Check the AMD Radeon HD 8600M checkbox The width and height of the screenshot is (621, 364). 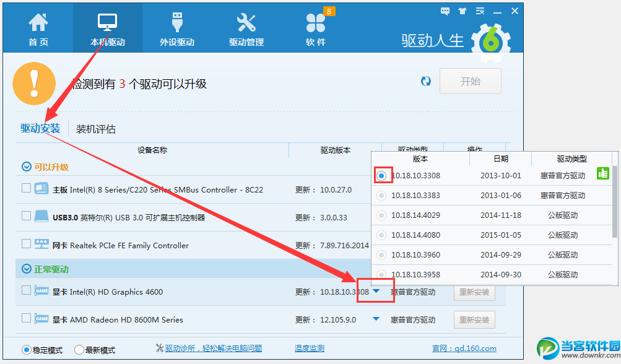coord(26,318)
